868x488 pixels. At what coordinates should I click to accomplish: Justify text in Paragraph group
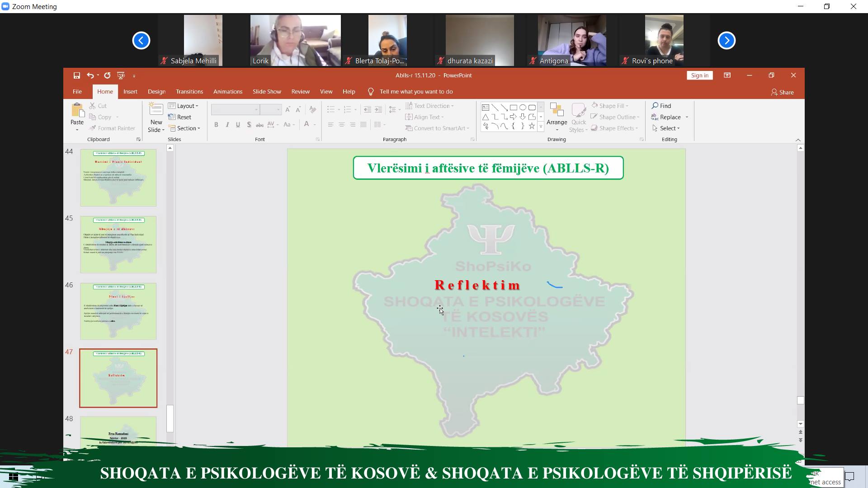coord(363,125)
